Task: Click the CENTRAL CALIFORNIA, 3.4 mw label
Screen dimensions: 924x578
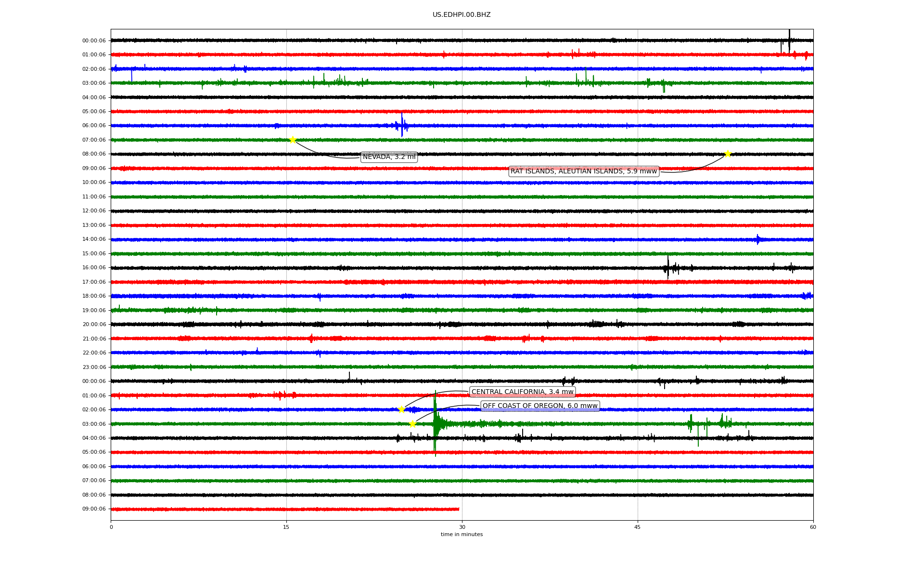Action: click(x=522, y=392)
